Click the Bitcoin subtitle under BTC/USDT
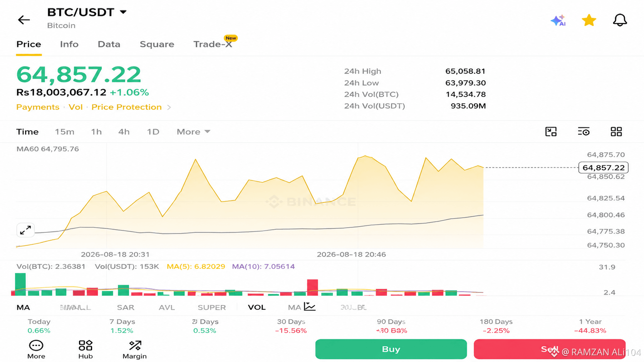644x362 pixels. coord(61,25)
